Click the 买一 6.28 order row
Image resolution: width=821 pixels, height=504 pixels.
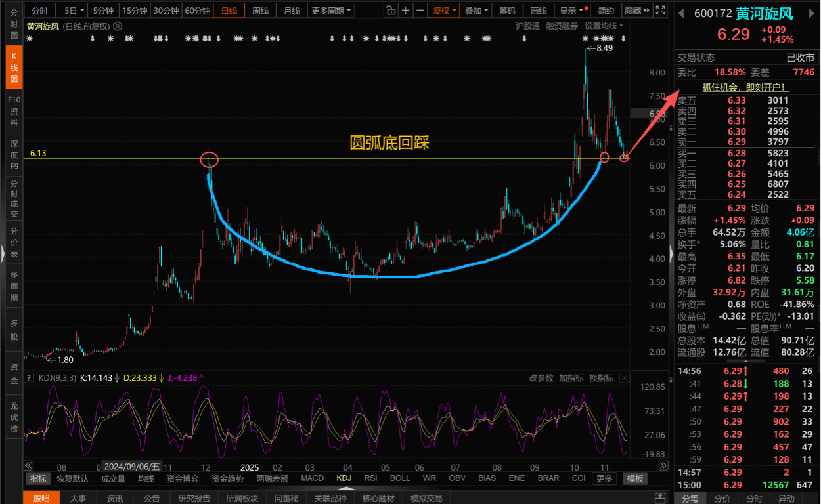747,153
